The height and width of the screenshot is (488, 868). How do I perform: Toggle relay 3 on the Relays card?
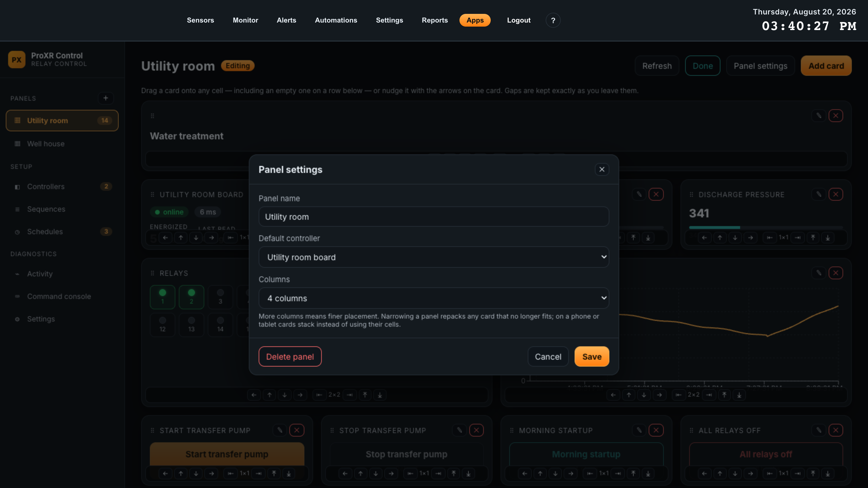220,297
